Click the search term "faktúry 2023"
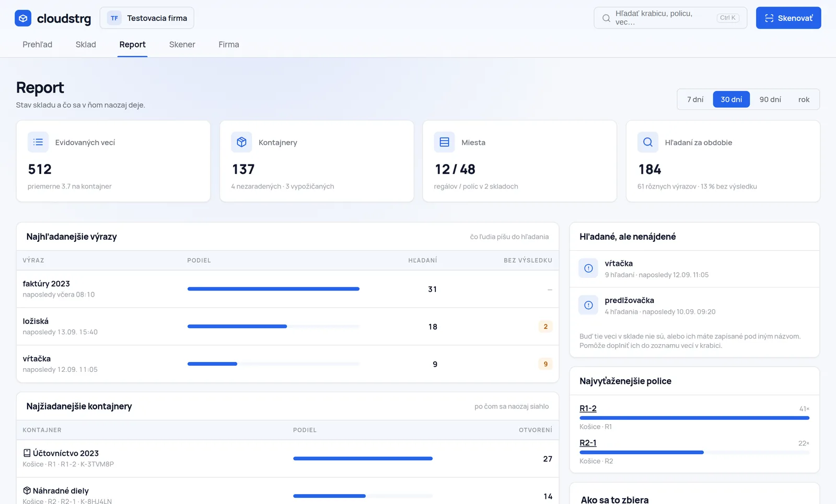 click(46, 284)
